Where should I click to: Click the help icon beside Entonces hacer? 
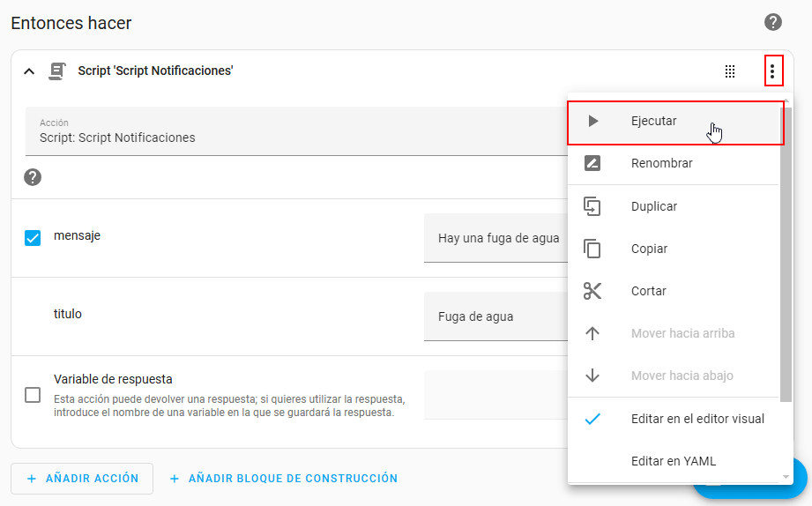[x=773, y=22]
